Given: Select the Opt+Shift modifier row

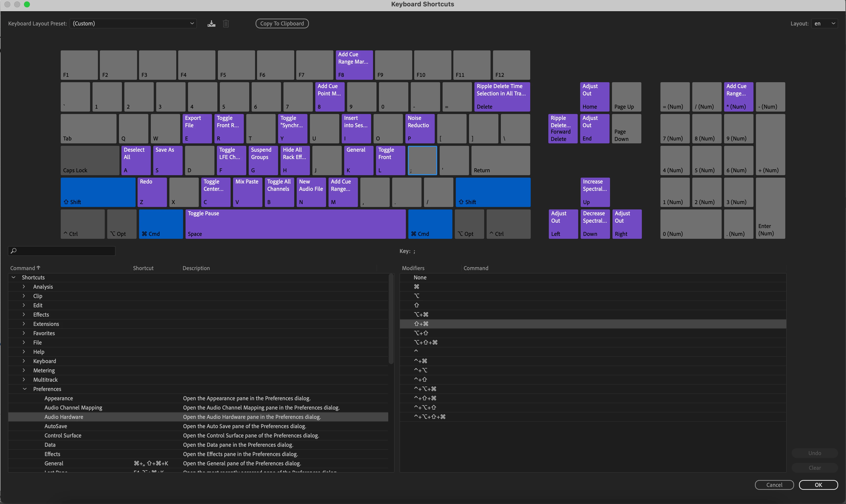Looking at the screenshot, I should pyautogui.click(x=421, y=333).
